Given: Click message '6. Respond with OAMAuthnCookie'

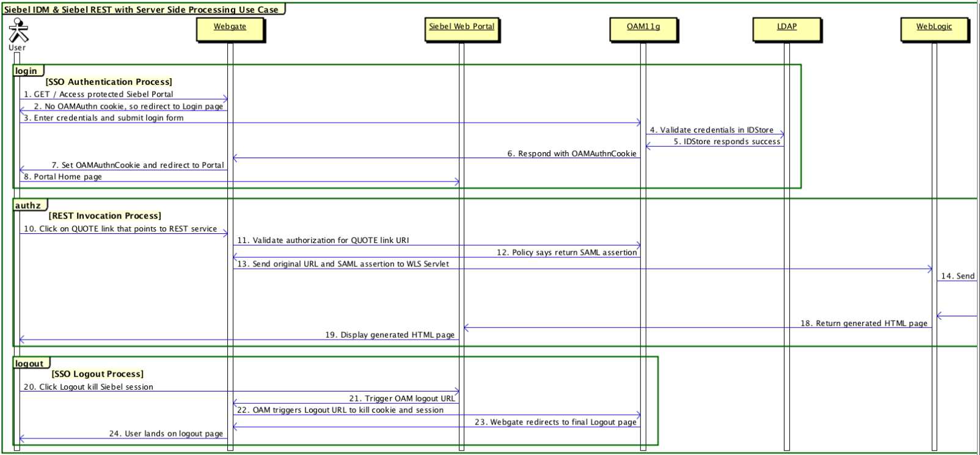Looking at the screenshot, I should [x=572, y=154].
